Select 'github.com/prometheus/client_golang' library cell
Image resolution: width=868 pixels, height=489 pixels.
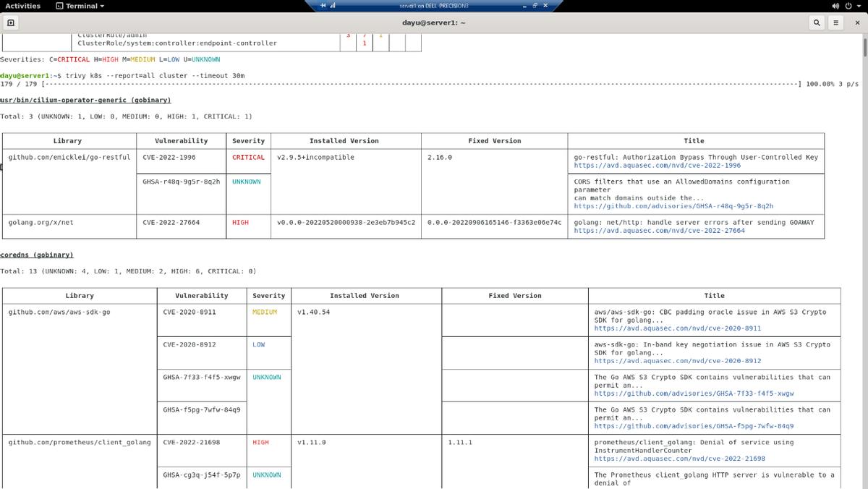click(80, 442)
